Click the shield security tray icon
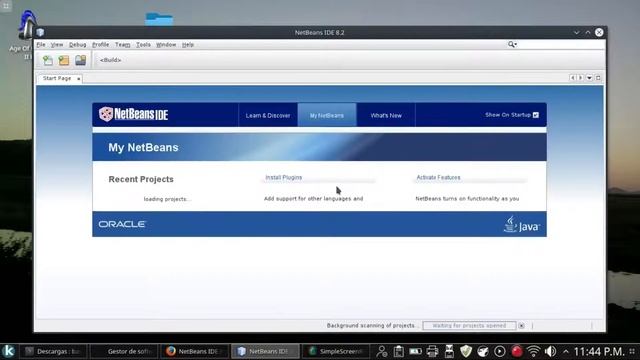 pos(466,351)
